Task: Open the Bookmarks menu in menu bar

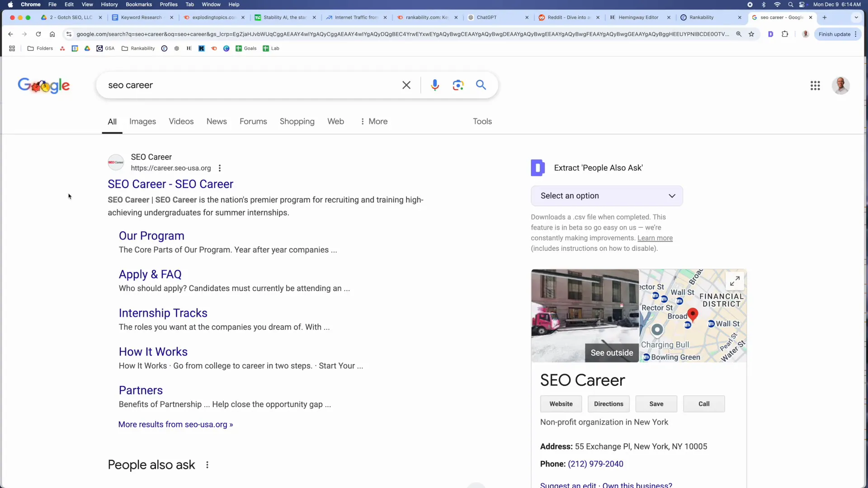Action: pos(138,5)
